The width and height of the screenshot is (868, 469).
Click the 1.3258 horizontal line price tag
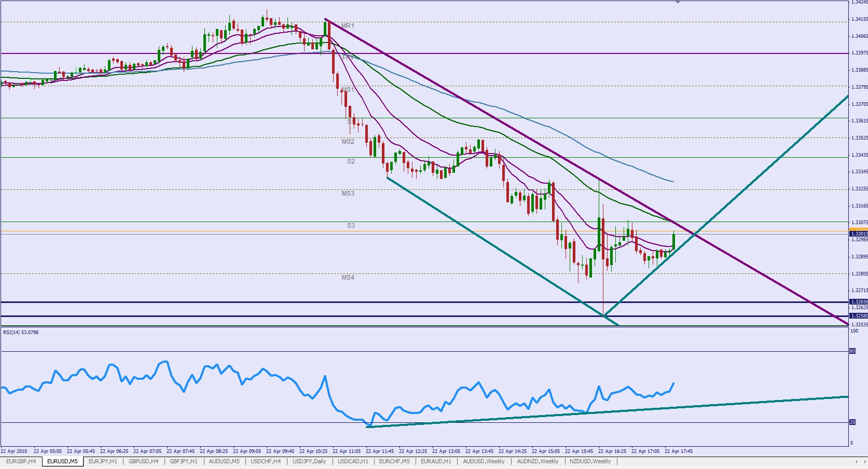[859, 315]
